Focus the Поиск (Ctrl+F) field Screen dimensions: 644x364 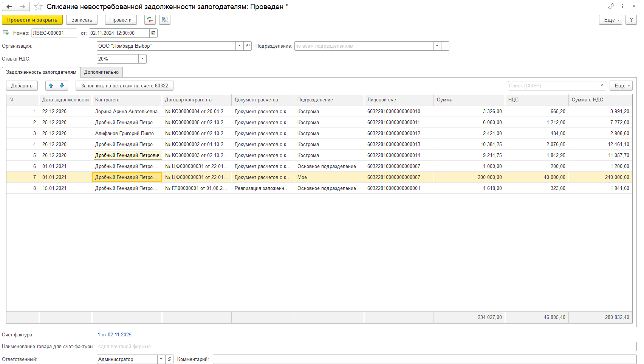coord(553,86)
